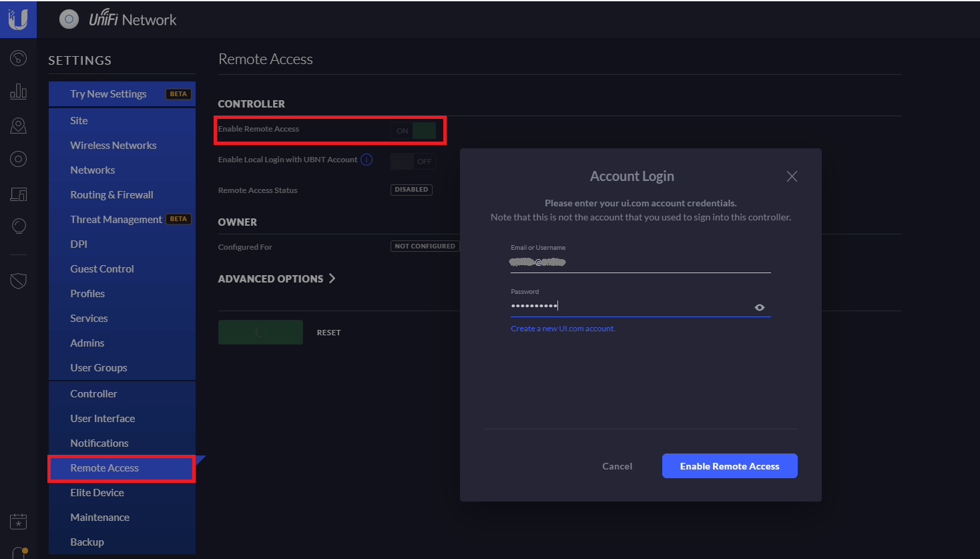Open the Statistics bar chart icon

[x=19, y=91]
